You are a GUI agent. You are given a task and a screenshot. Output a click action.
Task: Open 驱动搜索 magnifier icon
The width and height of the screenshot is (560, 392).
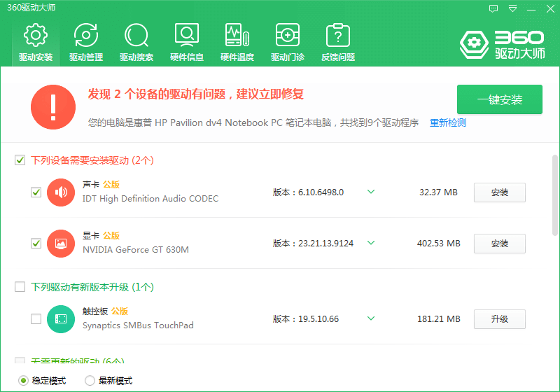click(136, 34)
